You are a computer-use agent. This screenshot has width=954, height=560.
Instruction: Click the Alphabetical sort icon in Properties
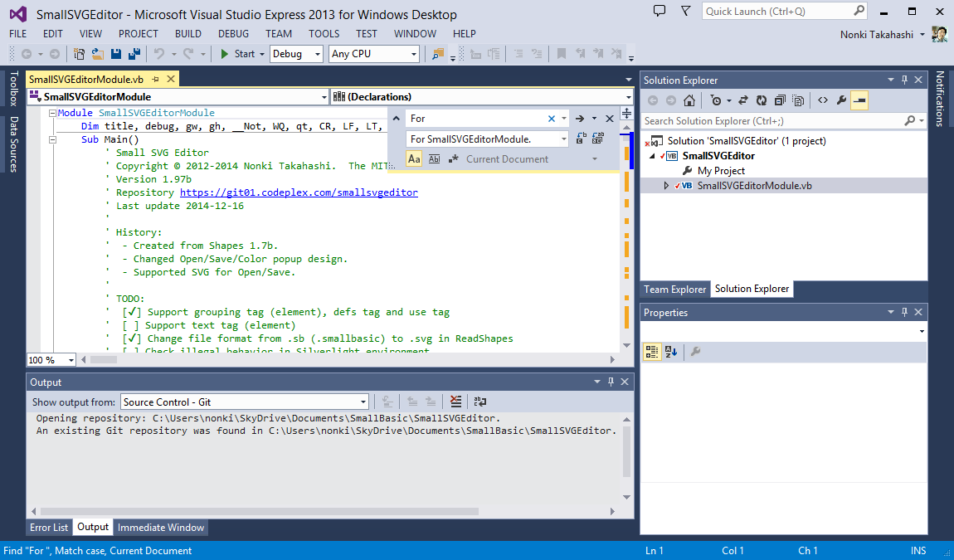coord(671,351)
